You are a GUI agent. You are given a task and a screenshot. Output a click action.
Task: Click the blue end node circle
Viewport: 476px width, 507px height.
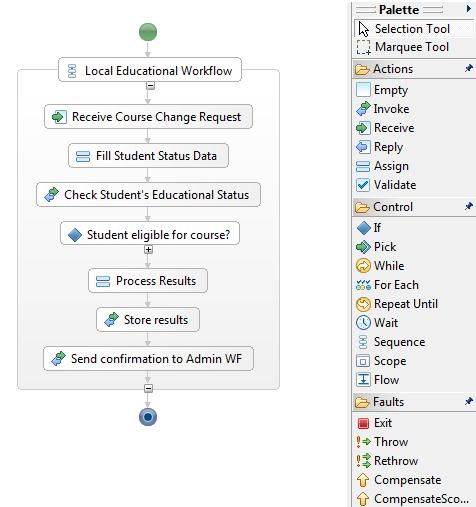pos(148,417)
